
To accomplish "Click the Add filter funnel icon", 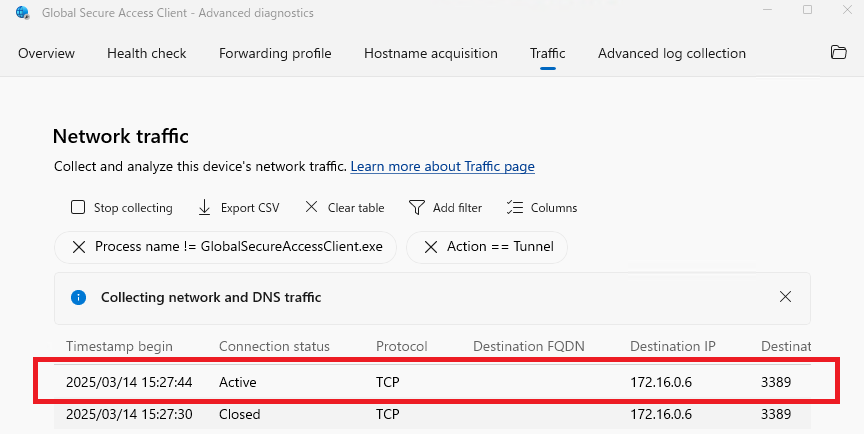I will 417,208.
